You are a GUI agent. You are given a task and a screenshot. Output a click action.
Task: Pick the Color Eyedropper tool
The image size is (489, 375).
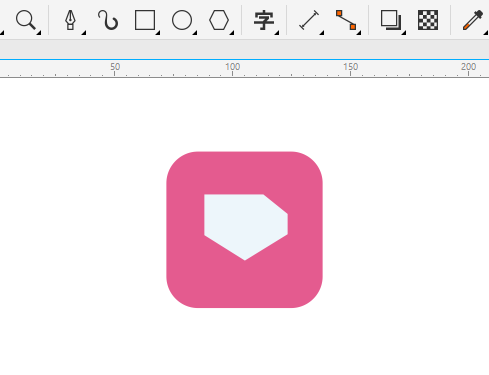[x=473, y=20]
